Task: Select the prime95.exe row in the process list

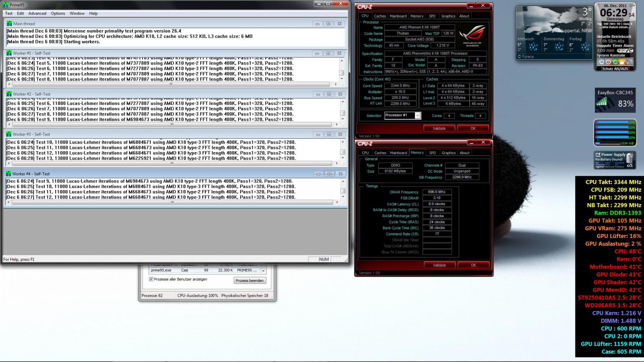Action: [205, 270]
